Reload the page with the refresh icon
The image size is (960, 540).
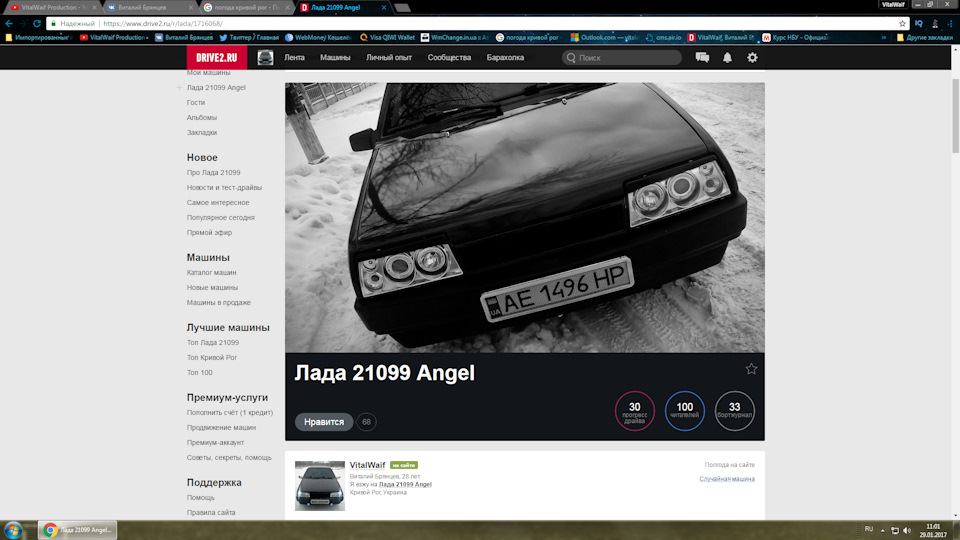(37, 23)
